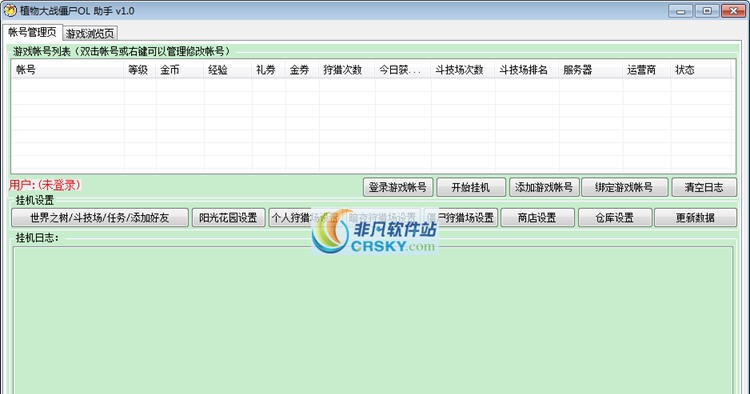This screenshot has height=394, width=750.
Task: Click the 用户:(未登录) status text
Action: click(x=45, y=185)
